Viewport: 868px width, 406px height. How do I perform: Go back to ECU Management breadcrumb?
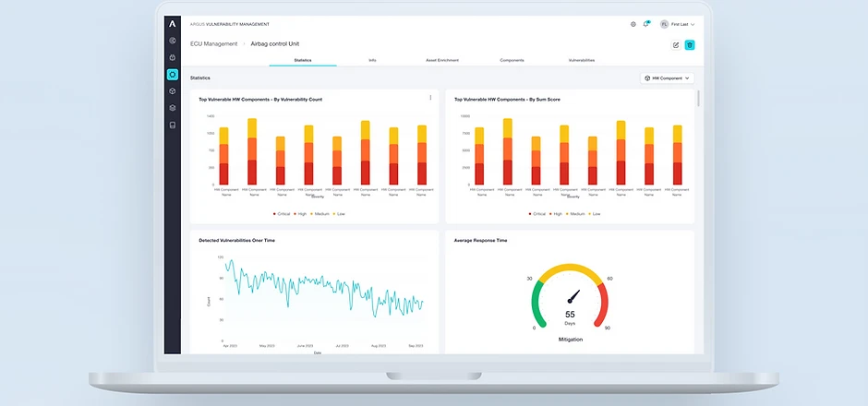(213, 43)
